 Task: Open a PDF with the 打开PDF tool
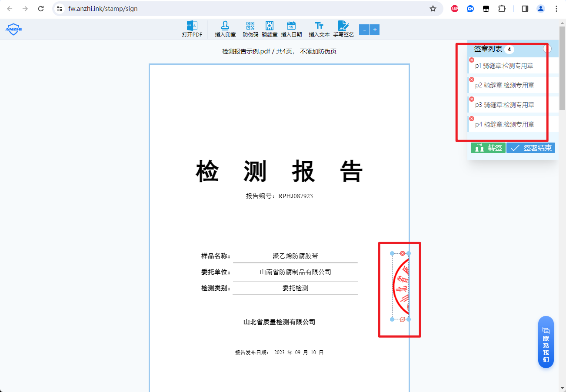click(x=193, y=29)
